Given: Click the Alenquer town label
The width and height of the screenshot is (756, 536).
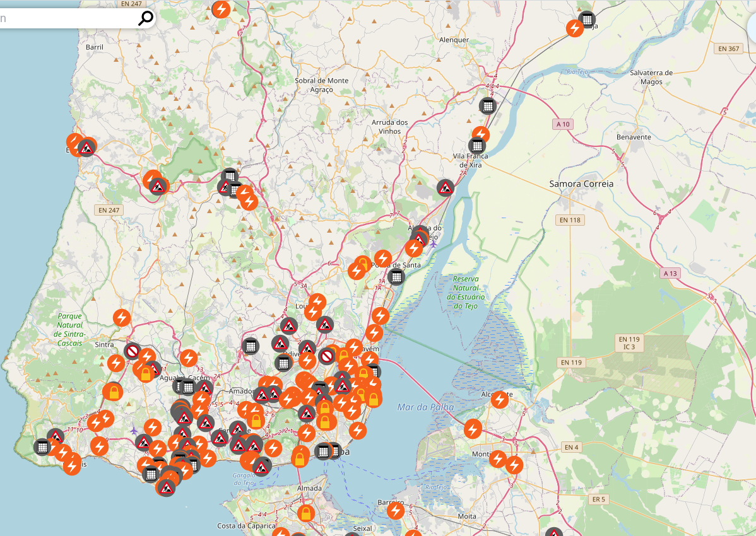Looking at the screenshot, I should [x=454, y=40].
